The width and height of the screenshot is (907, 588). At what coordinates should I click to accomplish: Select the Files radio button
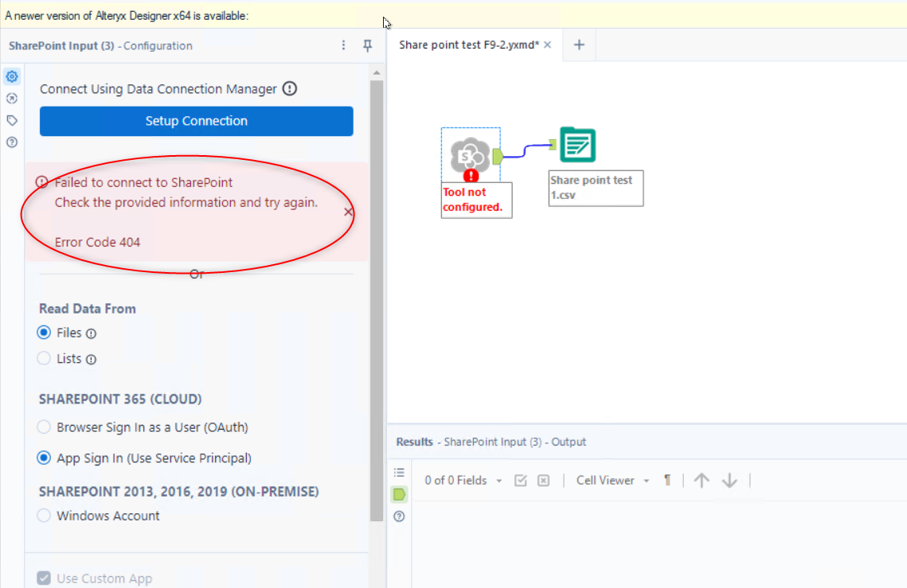[x=44, y=333]
